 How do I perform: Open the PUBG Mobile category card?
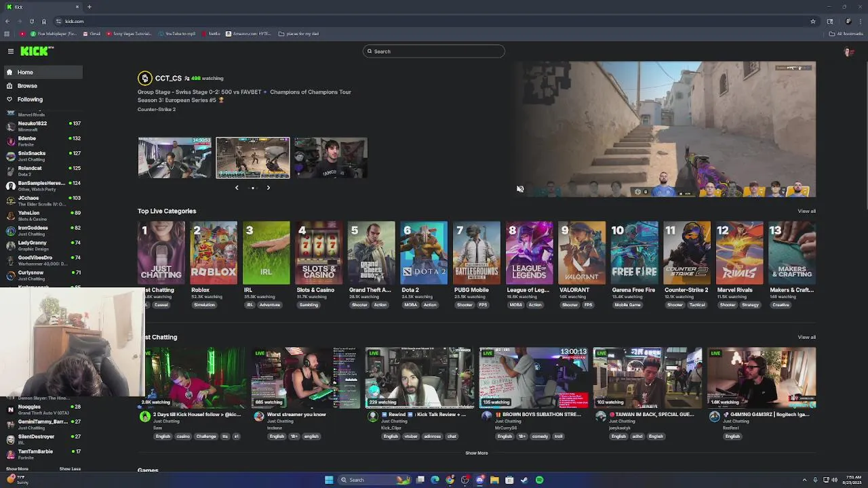(x=477, y=253)
